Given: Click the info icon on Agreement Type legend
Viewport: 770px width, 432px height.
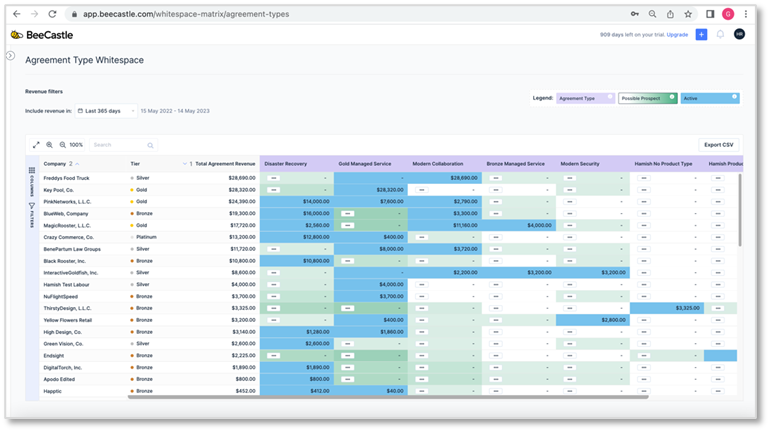Looking at the screenshot, I should [x=610, y=97].
